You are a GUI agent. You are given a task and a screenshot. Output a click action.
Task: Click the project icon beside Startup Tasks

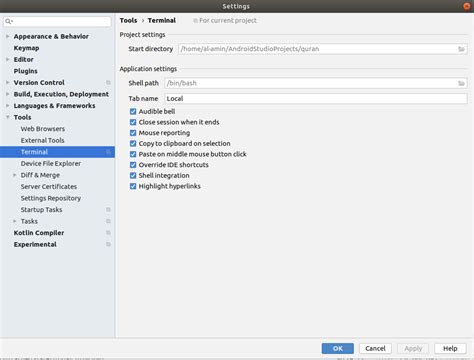pyautogui.click(x=108, y=210)
